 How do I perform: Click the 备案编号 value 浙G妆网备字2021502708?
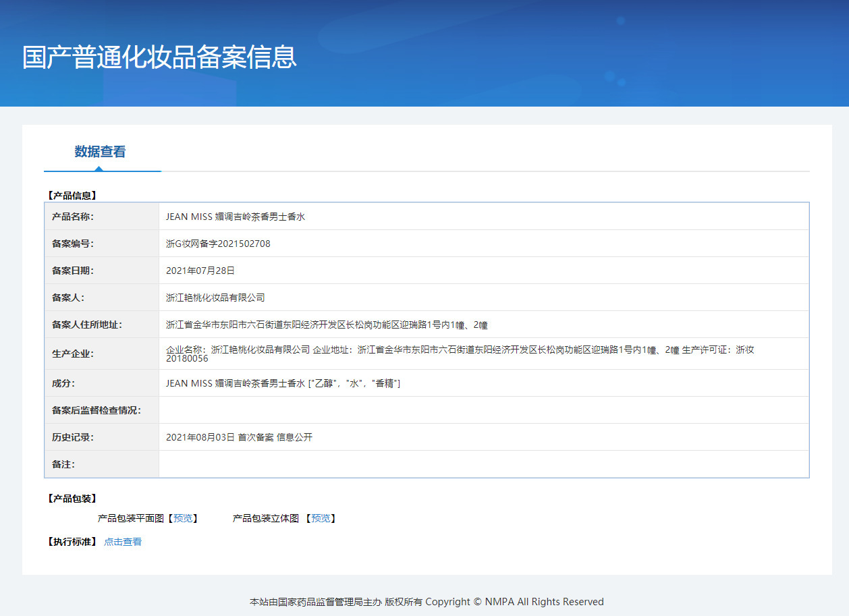[x=218, y=243]
